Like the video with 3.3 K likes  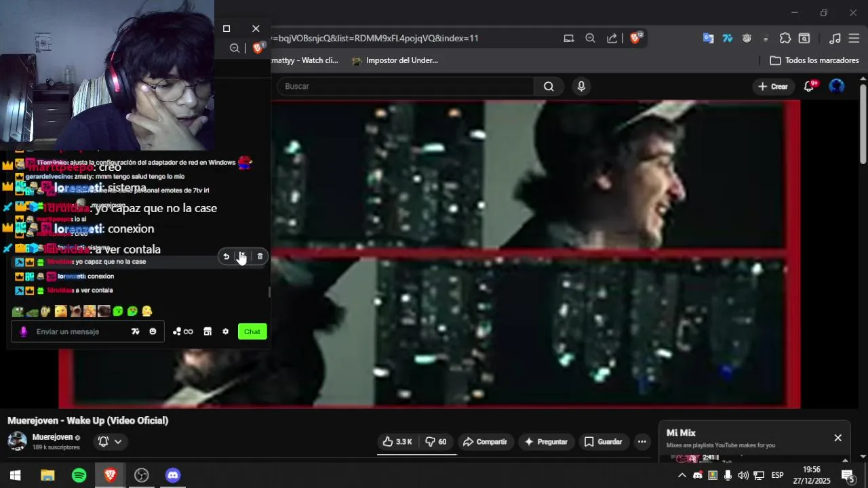[x=397, y=441]
